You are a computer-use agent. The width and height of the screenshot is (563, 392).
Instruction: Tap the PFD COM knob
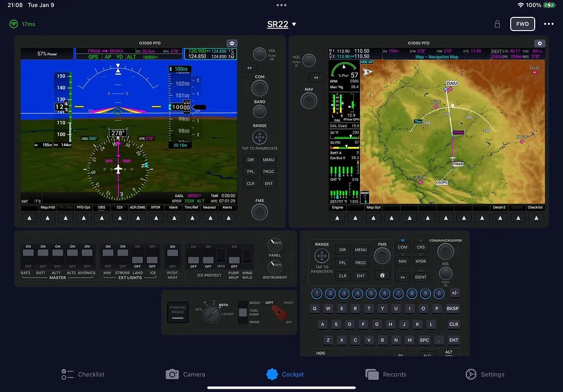[260, 88]
